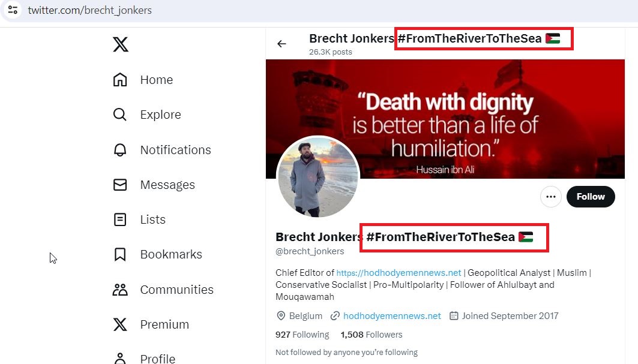Open the Messages envelope icon
The width and height of the screenshot is (638, 364).
tap(120, 185)
